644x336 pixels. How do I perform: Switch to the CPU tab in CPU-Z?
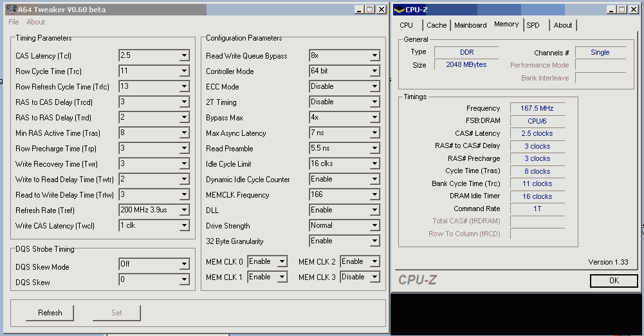(406, 25)
